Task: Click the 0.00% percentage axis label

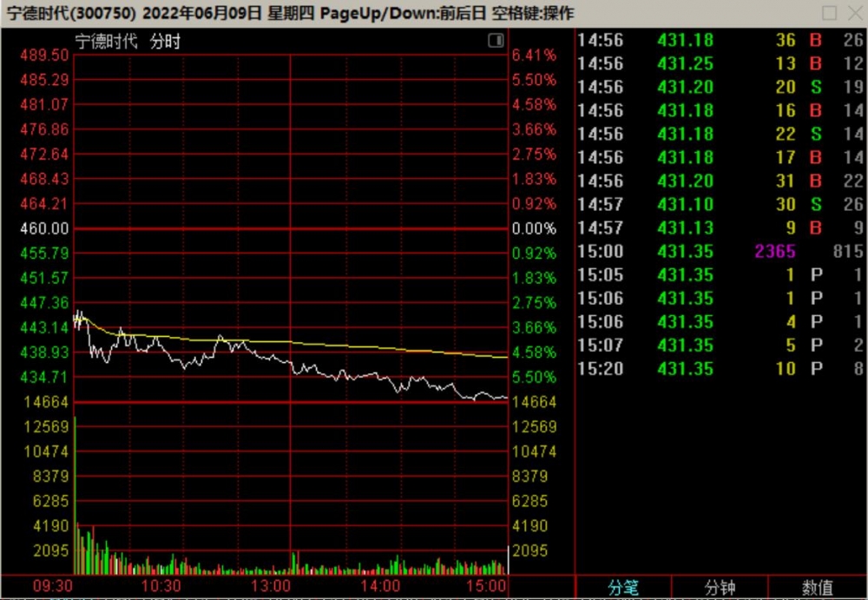Action: (534, 228)
